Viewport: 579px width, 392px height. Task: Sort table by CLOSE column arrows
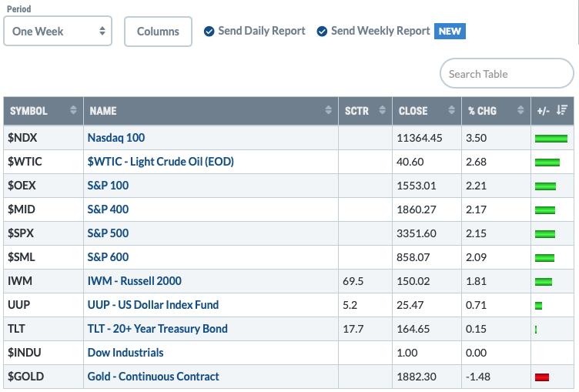[451, 110]
